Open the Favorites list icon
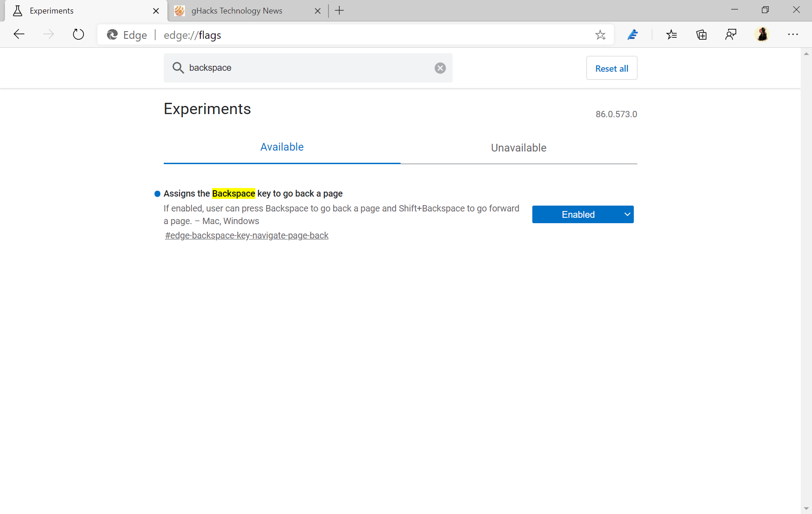The image size is (812, 514). [x=671, y=34]
